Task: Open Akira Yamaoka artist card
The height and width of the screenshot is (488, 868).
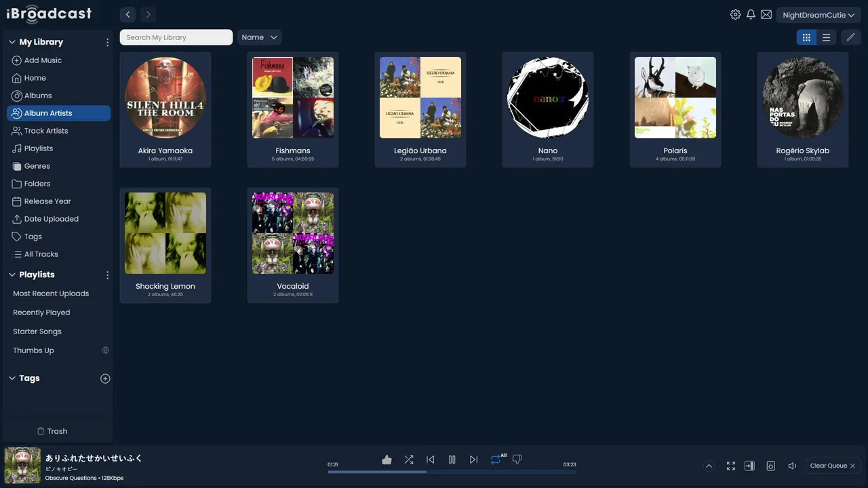Action: tap(165, 110)
